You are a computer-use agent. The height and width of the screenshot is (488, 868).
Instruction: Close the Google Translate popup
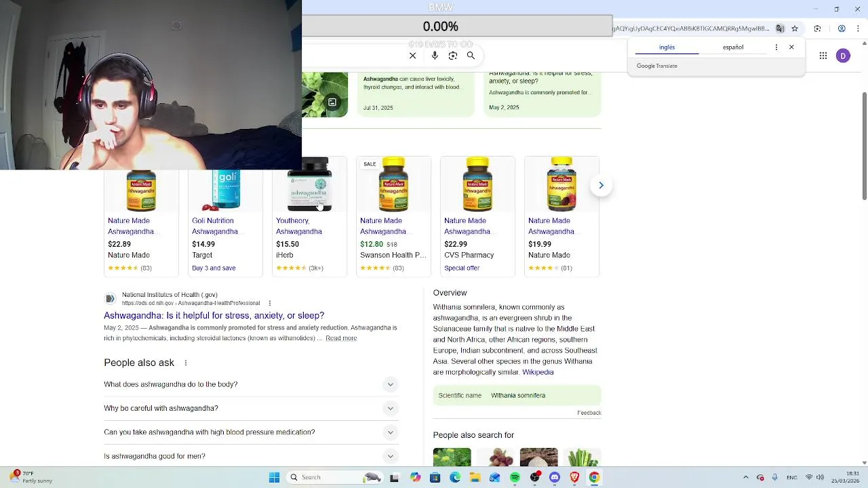791,47
